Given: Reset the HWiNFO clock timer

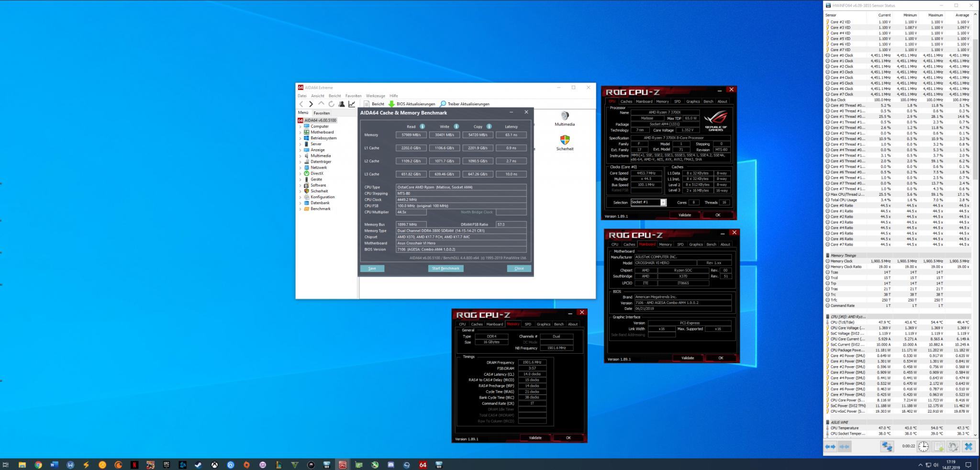Looking at the screenshot, I should (x=924, y=447).
